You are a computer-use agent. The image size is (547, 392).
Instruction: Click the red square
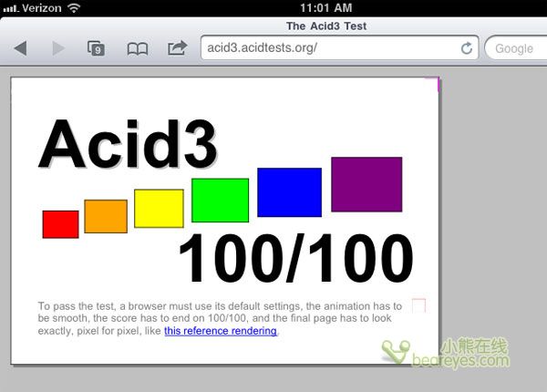pos(61,224)
